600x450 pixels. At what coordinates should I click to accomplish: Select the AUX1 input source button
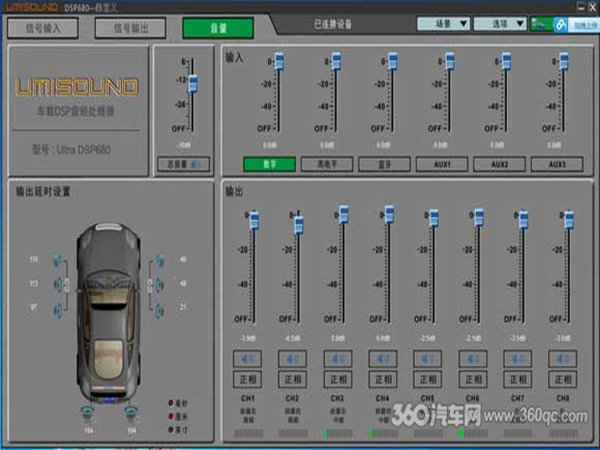click(442, 164)
